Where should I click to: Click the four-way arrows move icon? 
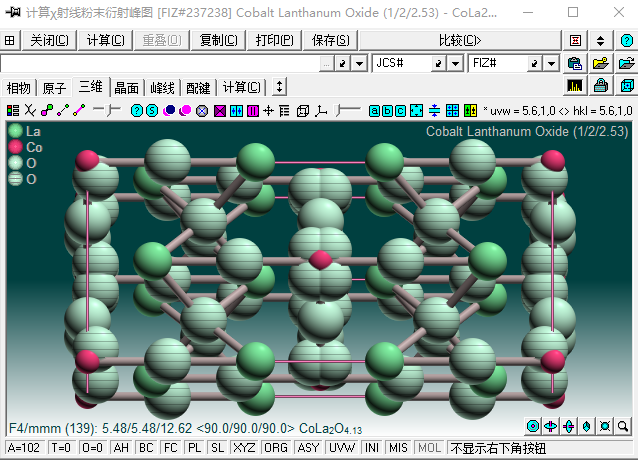coord(268,110)
